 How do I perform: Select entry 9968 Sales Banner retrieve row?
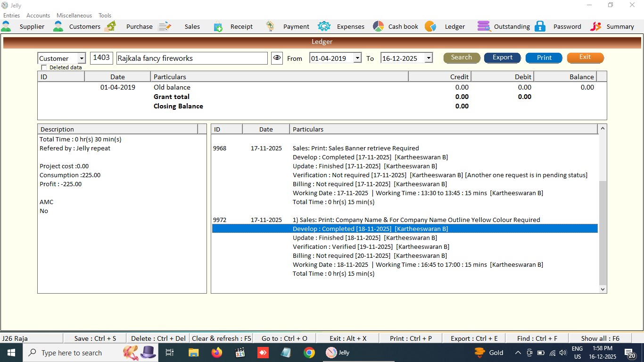click(x=405, y=148)
